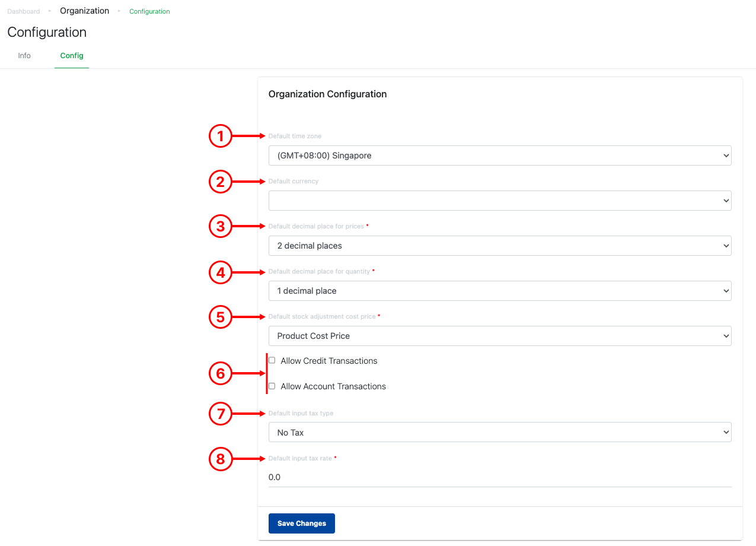
Task: Open the decimal place for quantity dropdown
Action: [x=500, y=291]
